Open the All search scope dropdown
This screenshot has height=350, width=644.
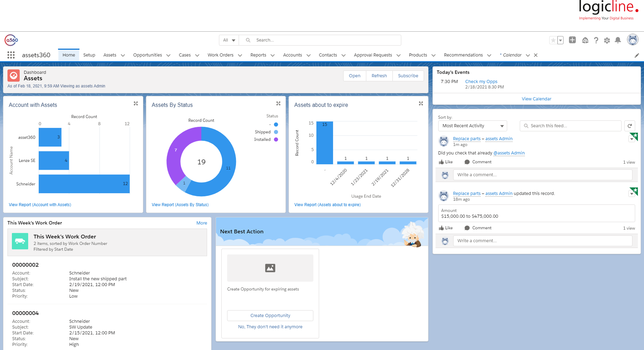[x=229, y=40]
